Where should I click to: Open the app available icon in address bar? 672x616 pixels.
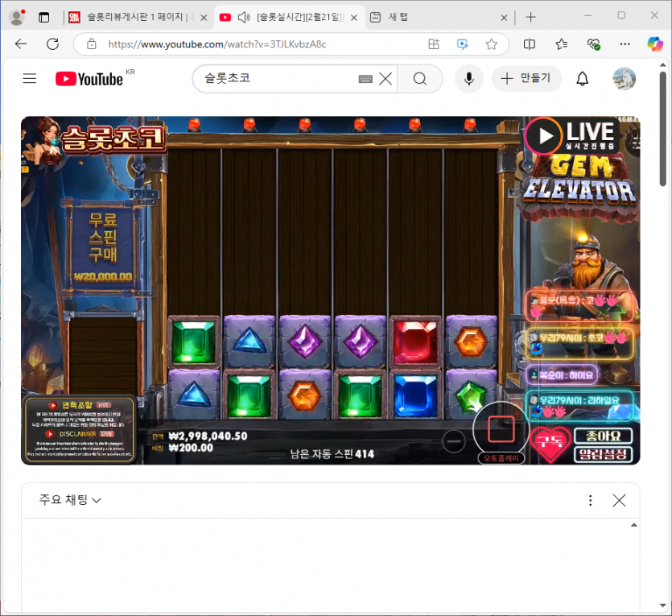(434, 43)
